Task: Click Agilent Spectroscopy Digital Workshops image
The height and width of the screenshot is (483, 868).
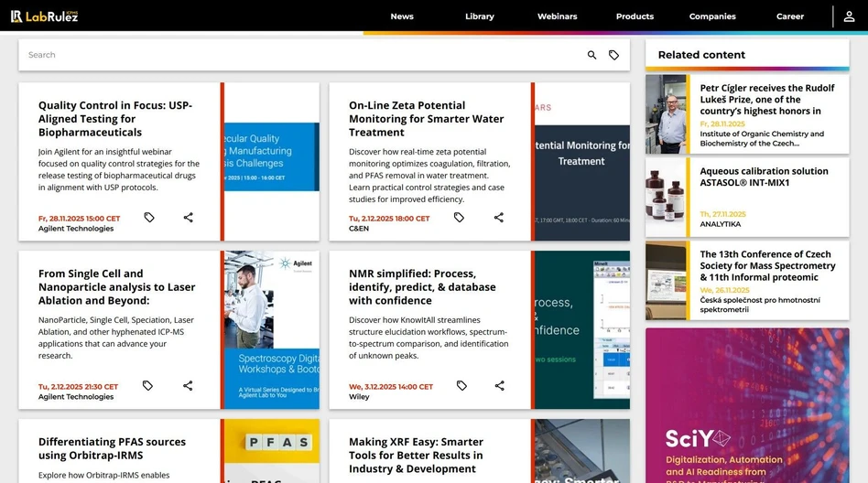Action: [x=272, y=329]
